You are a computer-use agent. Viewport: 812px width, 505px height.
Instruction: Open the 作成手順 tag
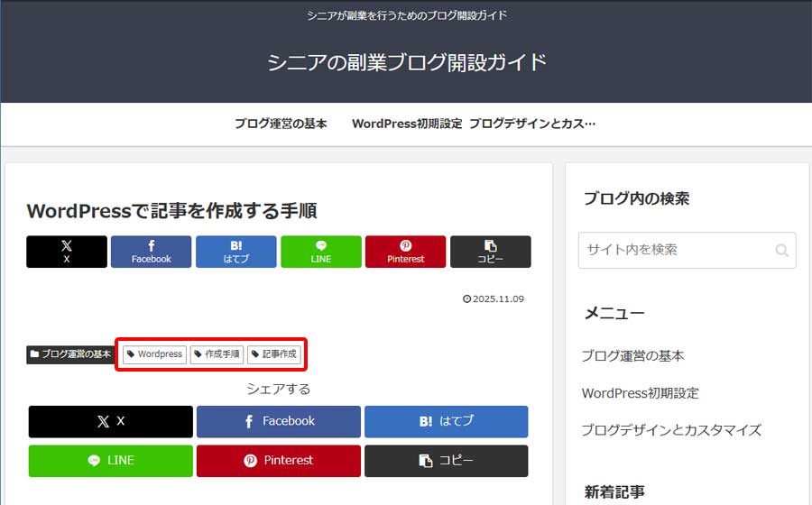[217, 354]
